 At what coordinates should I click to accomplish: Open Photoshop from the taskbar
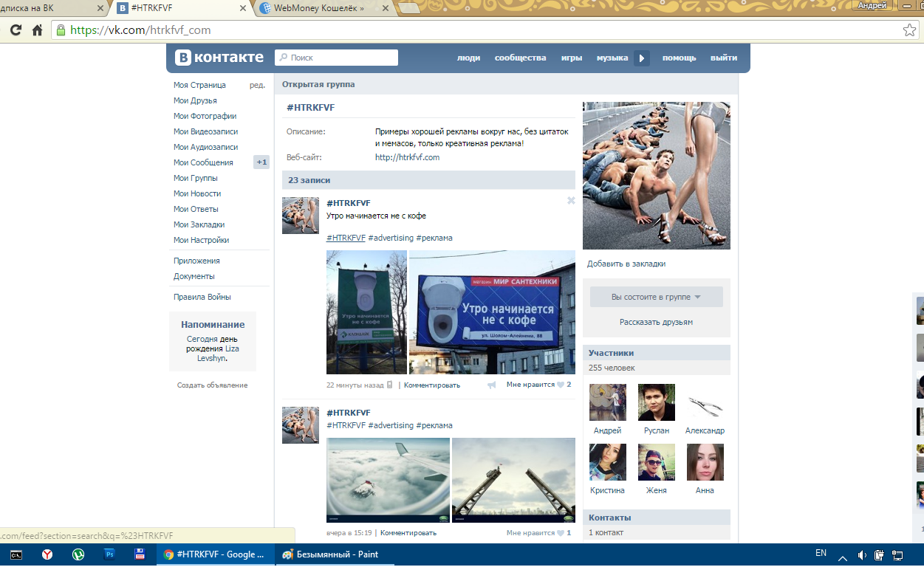[109, 554]
